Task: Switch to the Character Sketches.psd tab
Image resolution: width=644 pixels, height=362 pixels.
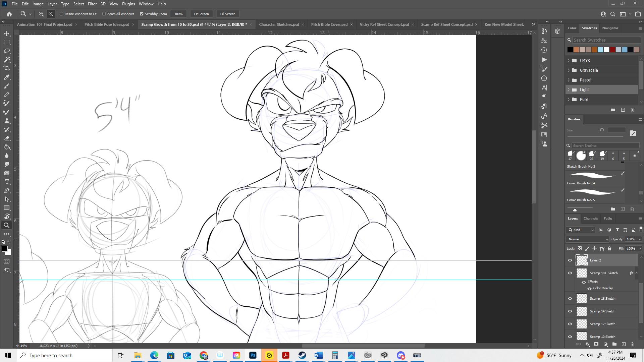Action: [x=279, y=24]
